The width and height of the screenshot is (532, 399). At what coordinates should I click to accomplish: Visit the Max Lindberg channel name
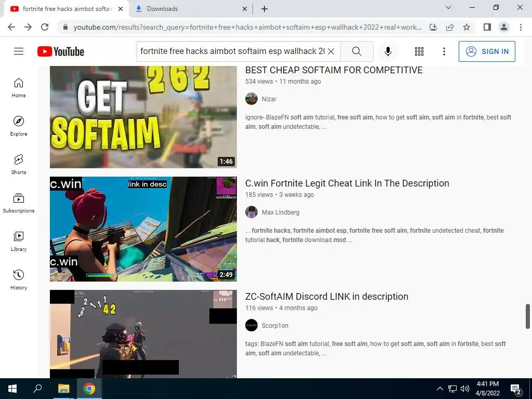(281, 212)
